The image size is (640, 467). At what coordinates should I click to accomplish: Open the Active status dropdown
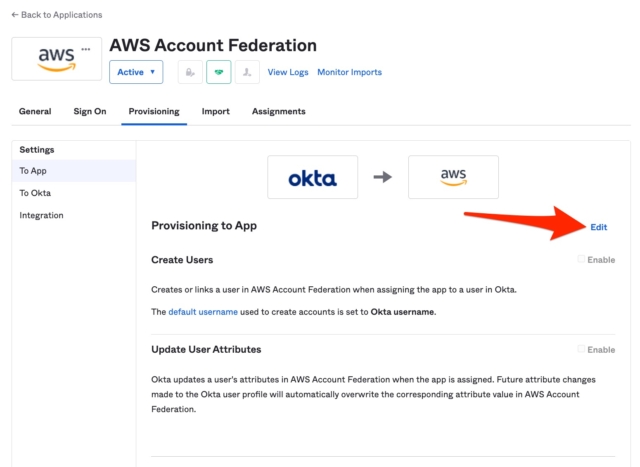coord(136,72)
